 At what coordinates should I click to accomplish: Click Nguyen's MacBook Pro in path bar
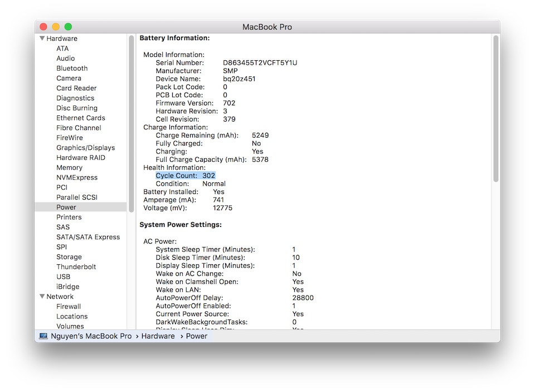tap(91, 336)
